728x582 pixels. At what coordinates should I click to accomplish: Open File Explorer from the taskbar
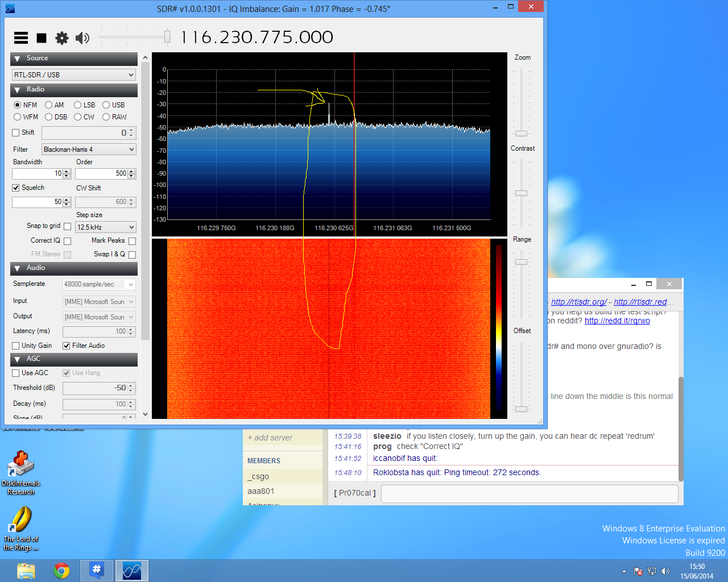(x=26, y=571)
